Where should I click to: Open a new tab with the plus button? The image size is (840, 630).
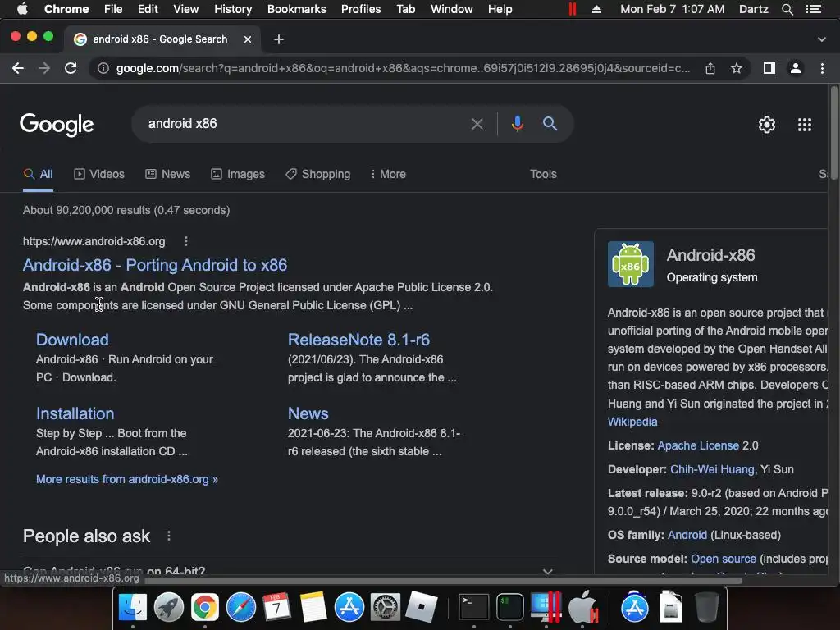coord(279,39)
